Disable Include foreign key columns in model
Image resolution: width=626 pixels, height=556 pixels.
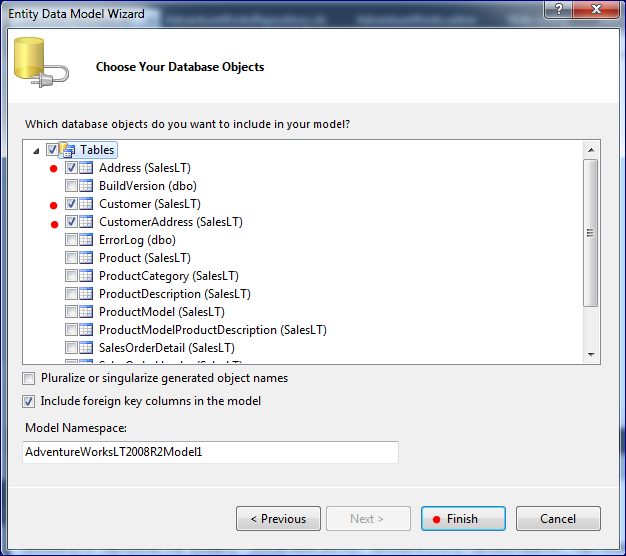pyautogui.click(x=29, y=401)
